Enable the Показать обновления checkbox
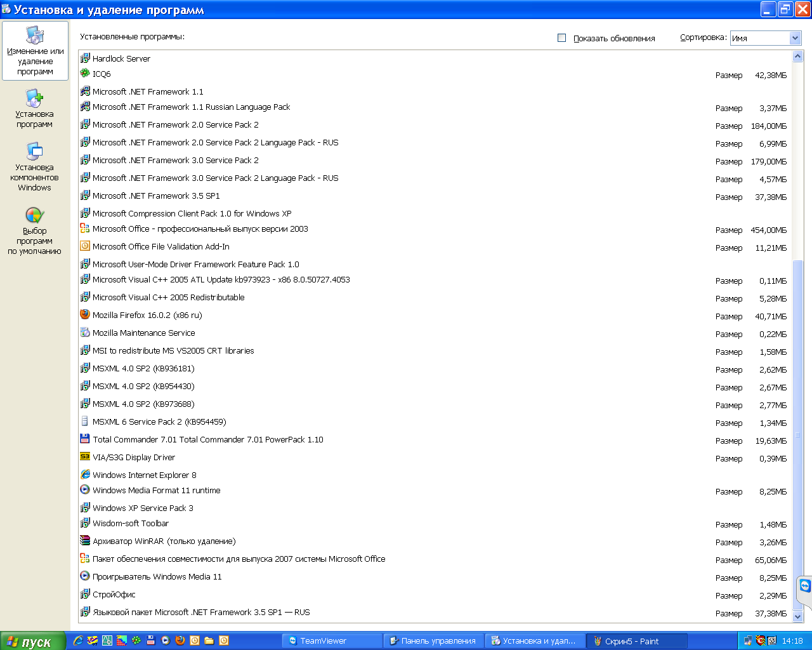 [x=561, y=37]
